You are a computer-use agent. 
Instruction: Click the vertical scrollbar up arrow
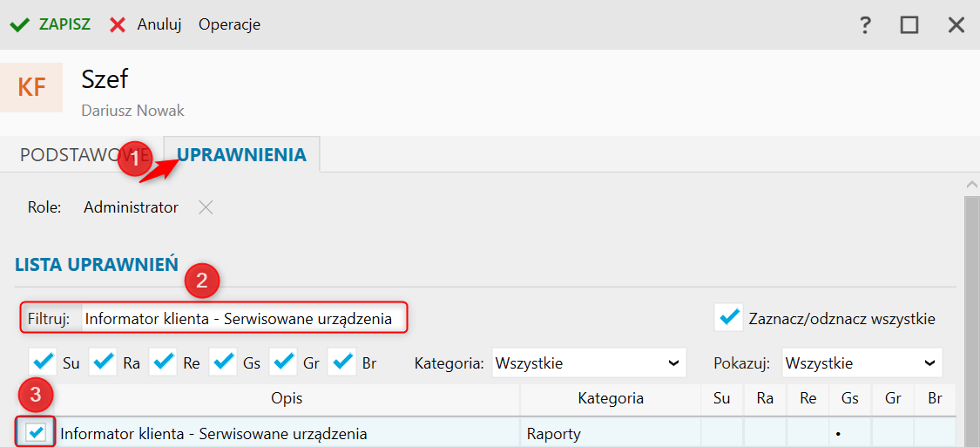[x=972, y=184]
